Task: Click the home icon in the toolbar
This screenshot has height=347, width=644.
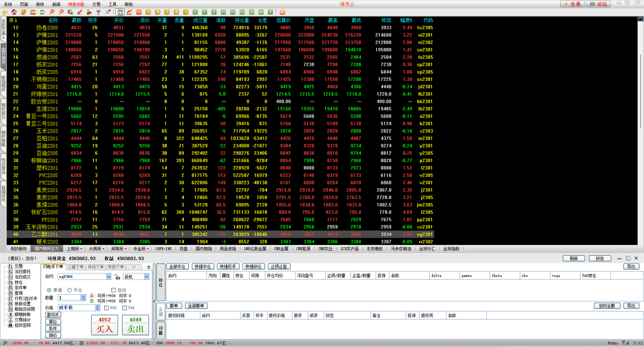Action: (x=14, y=12)
